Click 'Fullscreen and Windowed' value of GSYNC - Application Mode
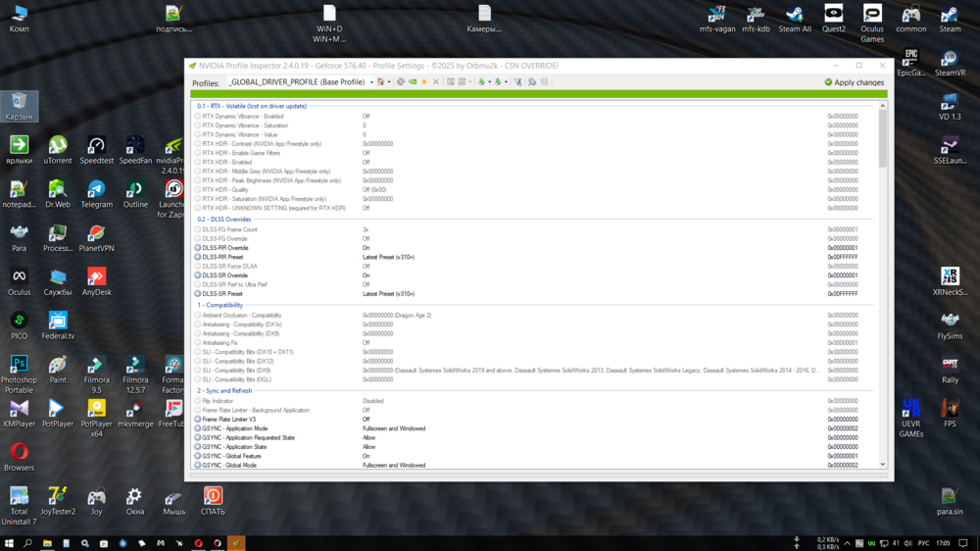Image resolution: width=980 pixels, height=551 pixels. click(394, 428)
